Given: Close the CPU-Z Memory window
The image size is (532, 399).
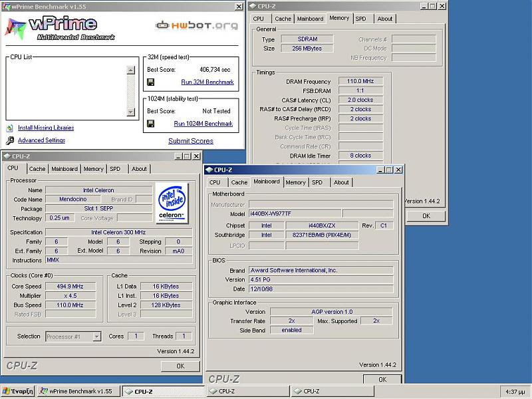Looking at the screenshot, I should 442,6.
